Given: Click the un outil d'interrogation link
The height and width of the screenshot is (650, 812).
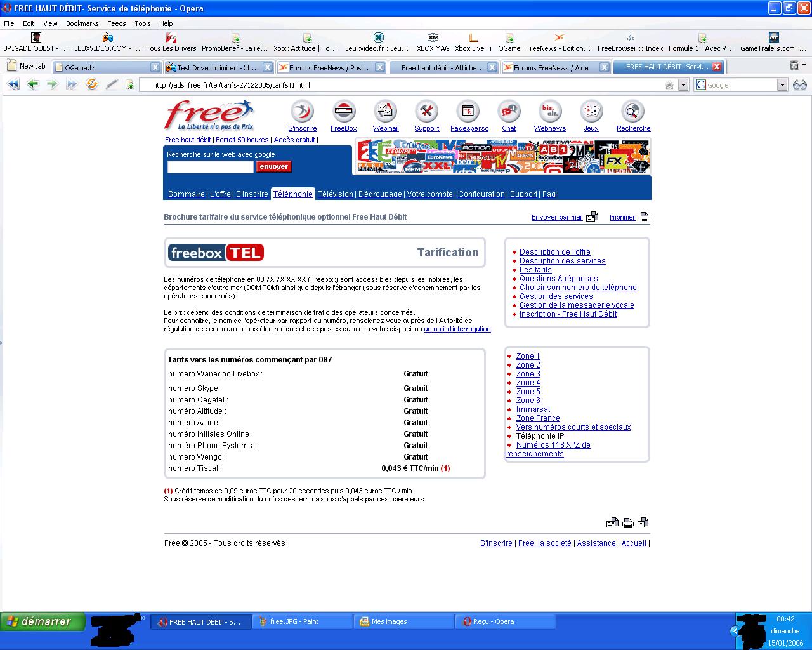Looking at the screenshot, I should [x=457, y=329].
